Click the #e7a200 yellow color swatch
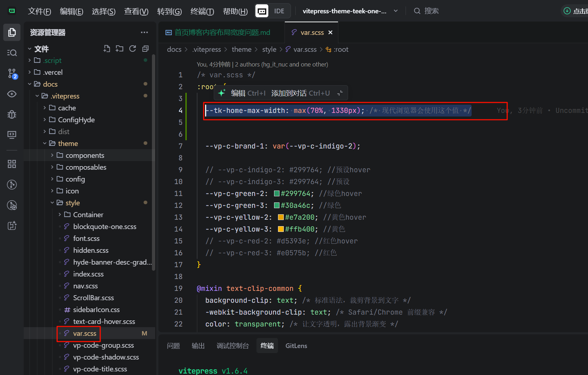 (281, 217)
